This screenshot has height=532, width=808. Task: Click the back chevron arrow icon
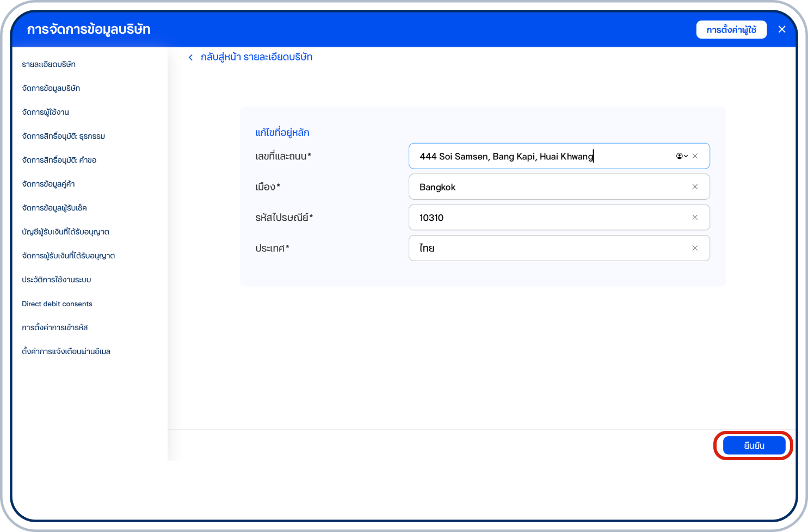(190, 58)
